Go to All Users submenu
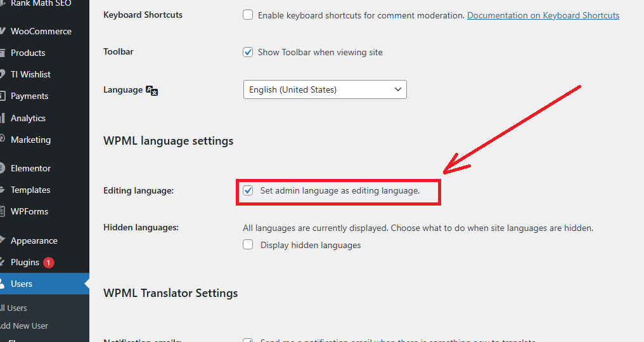This screenshot has height=342, width=644. click(13, 308)
